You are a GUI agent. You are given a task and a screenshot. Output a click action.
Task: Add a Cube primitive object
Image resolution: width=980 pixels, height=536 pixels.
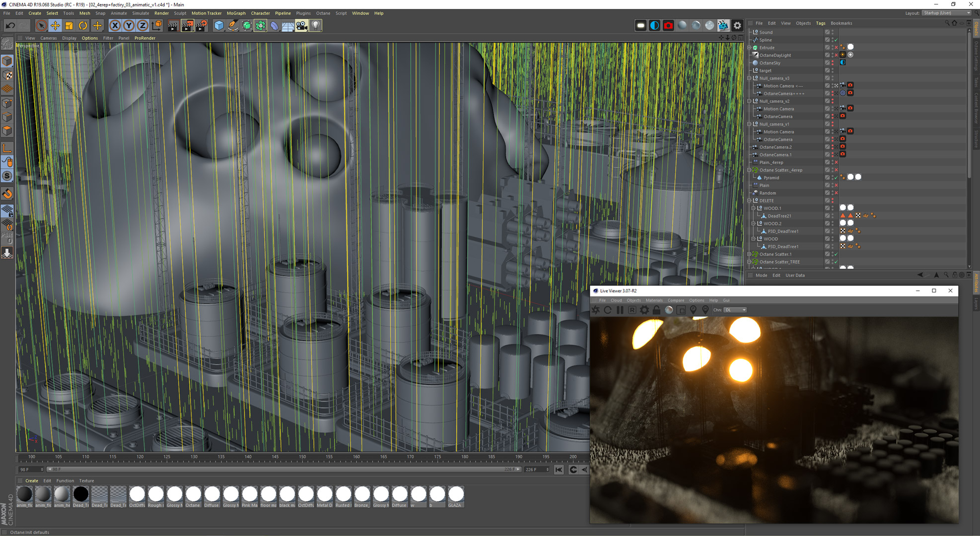click(218, 25)
